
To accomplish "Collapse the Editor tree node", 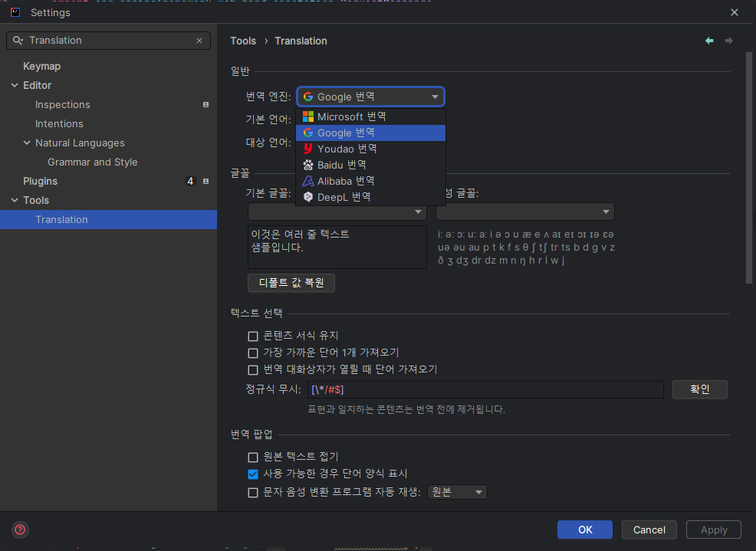I will 15,85.
